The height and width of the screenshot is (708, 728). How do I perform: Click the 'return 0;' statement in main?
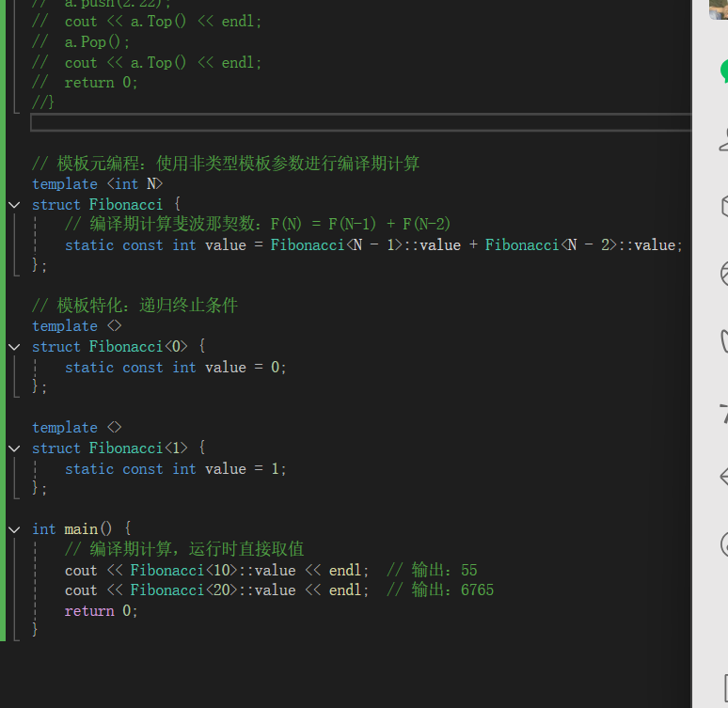click(x=101, y=611)
